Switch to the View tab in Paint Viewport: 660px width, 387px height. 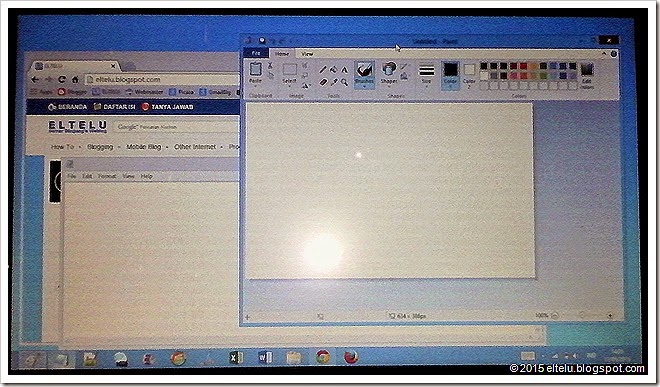(307, 53)
